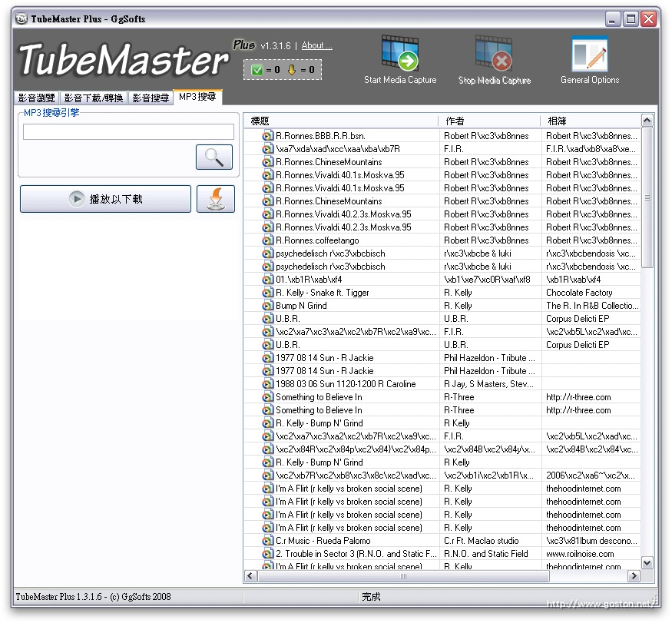Click the horizontal scrollbar right arrow

(x=634, y=576)
